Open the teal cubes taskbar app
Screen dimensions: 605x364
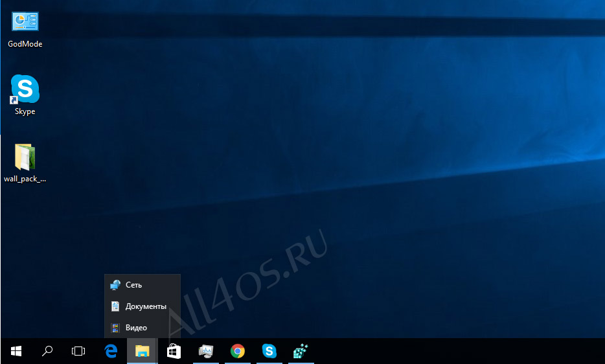tap(301, 351)
